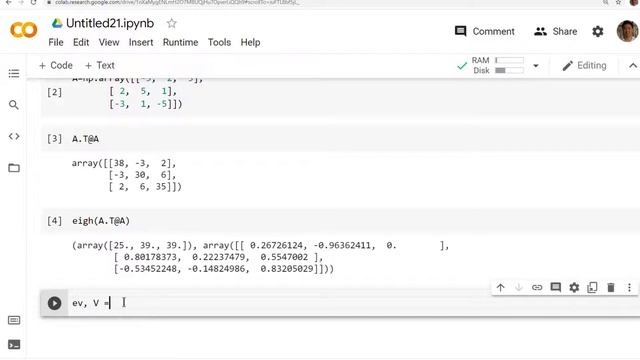Mirror cell in tab icon
Image resolution: width=640 pixels, height=360 pixels.
coord(592,287)
